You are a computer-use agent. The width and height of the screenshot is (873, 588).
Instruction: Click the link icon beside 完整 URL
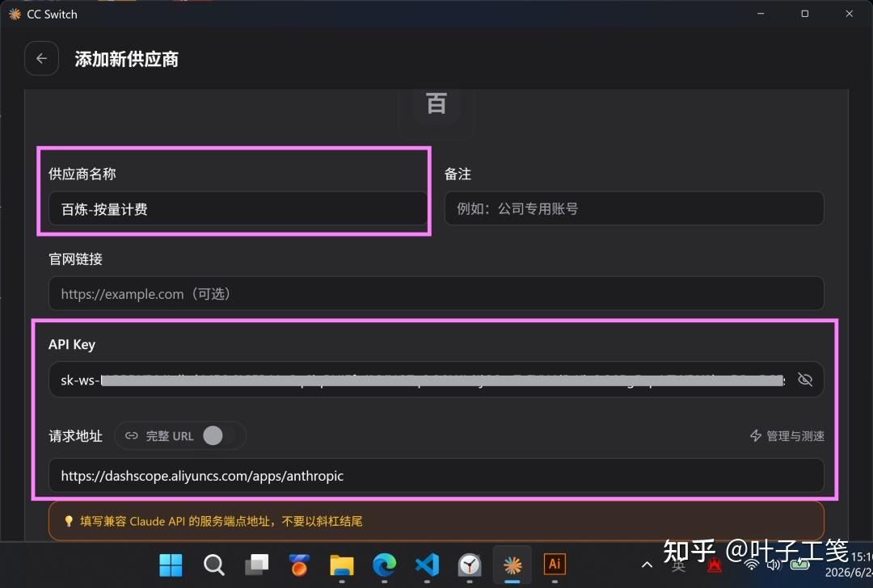(132, 435)
